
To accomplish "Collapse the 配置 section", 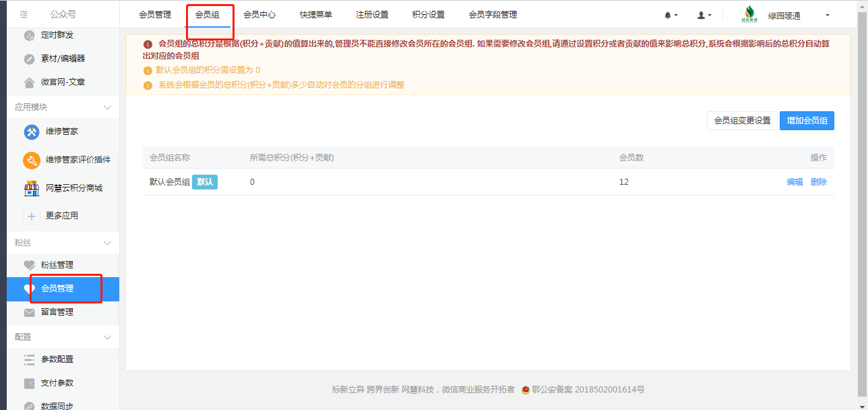I will pos(107,336).
